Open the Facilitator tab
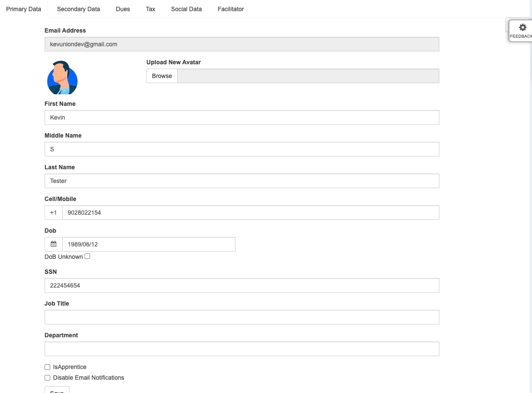Viewport: 532px width, 393px height. [x=230, y=9]
